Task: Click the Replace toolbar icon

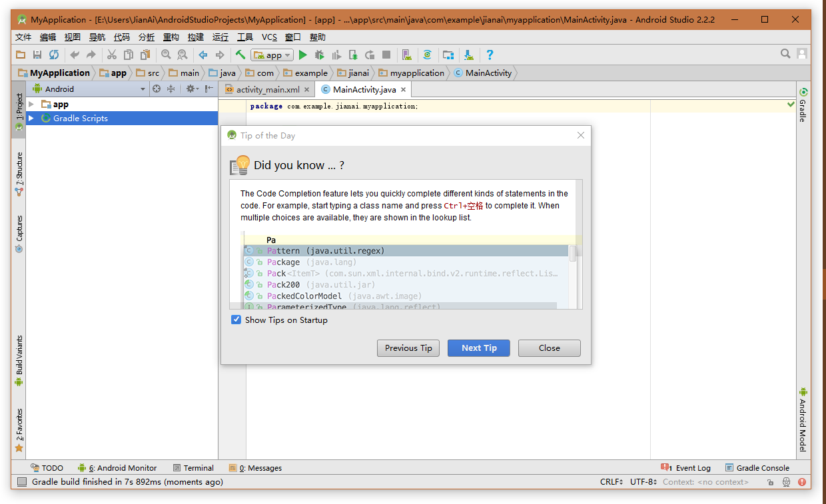Action: tap(182, 55)
